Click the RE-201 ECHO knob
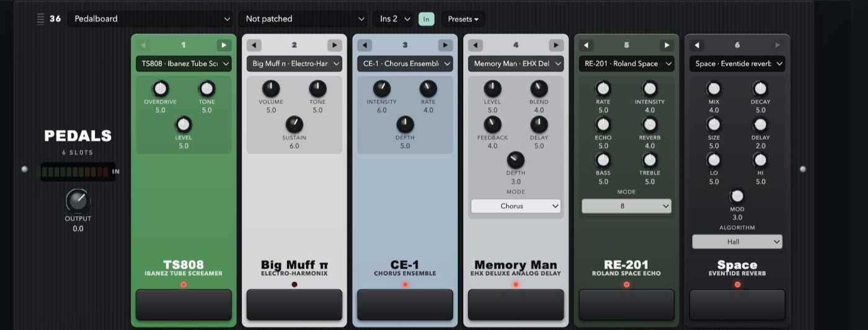The image size is (868, 330). [603, 124]
